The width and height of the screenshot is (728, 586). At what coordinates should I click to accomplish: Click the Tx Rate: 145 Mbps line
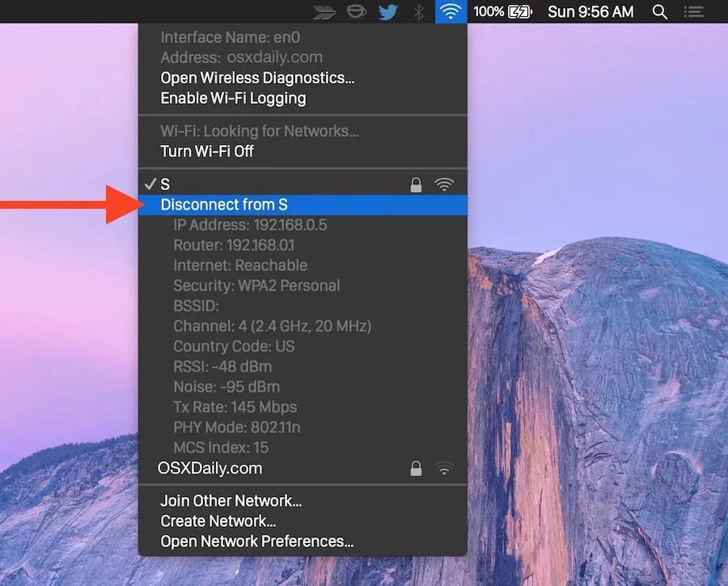click(235, 407)
